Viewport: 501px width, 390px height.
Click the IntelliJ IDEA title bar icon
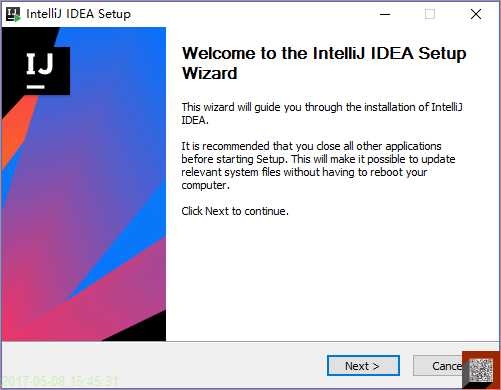coord(13,14)
